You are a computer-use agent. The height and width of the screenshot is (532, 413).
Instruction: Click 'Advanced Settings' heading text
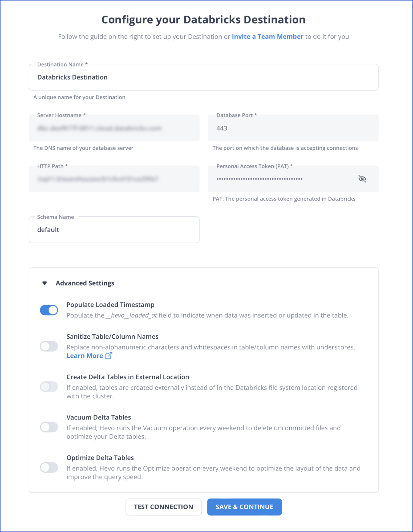tap(85, 283)
